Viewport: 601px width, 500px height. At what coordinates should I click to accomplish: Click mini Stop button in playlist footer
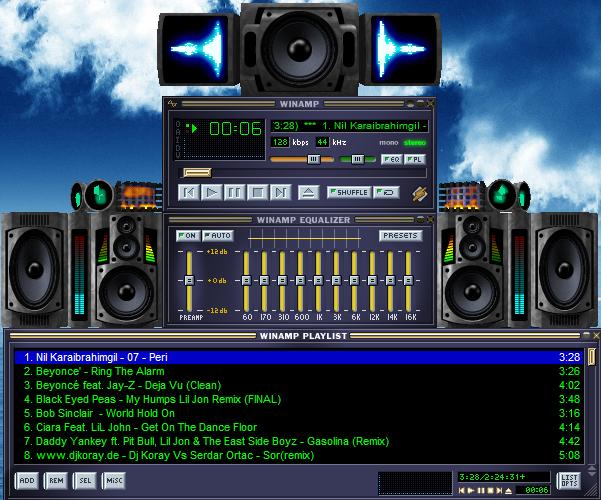pyautogui.click(x=490, y=490)
